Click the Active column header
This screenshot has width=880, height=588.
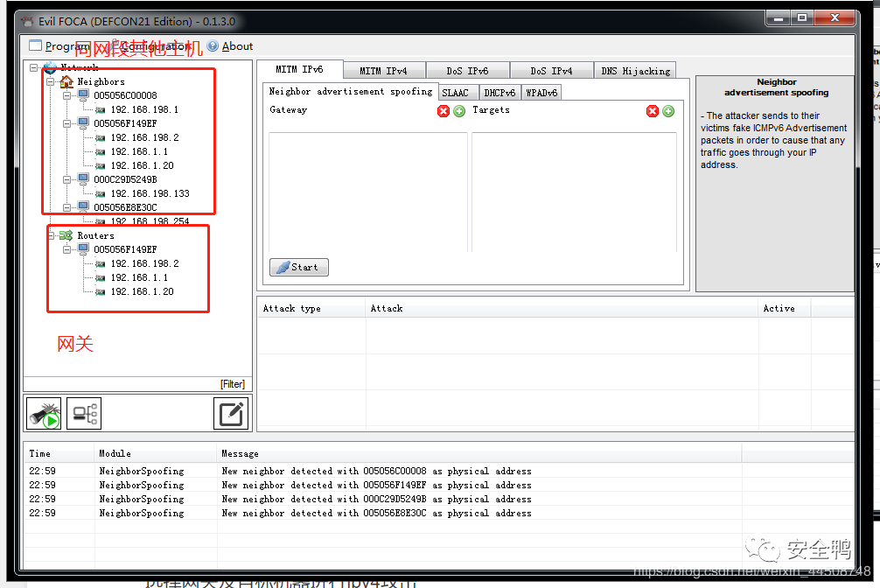tap(784, 308)
